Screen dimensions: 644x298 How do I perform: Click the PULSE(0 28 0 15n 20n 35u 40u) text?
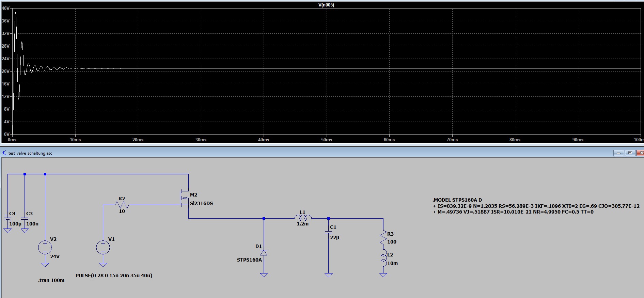pyautogui.click(x=114, y=276)
